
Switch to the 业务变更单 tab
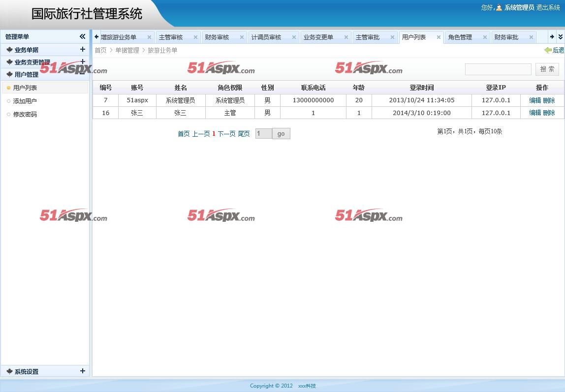point(318,37)
